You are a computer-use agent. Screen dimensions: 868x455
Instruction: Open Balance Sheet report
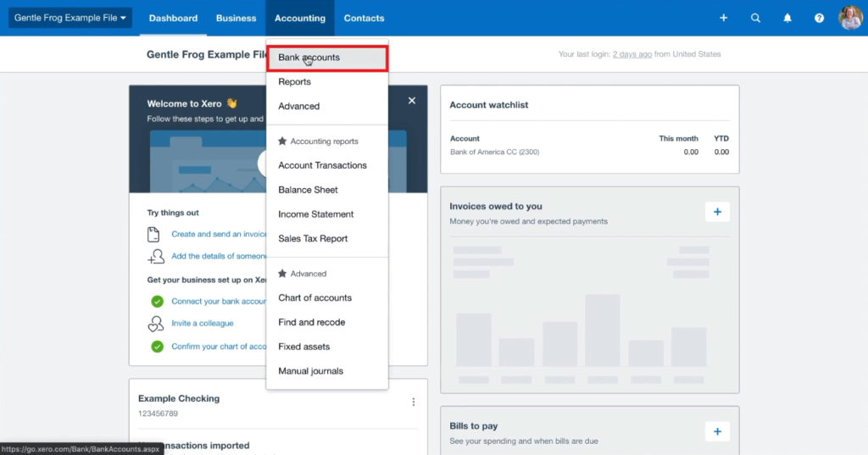(327, 189)
